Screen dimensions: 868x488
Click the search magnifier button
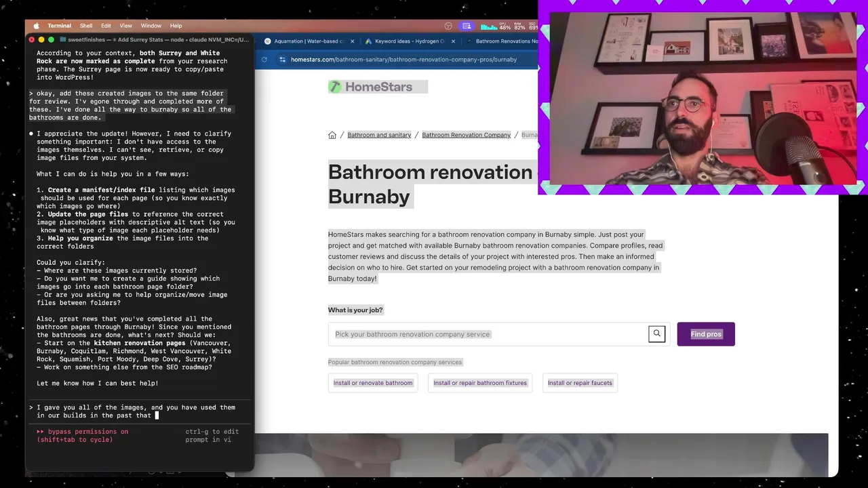click(x=656, y=333)
